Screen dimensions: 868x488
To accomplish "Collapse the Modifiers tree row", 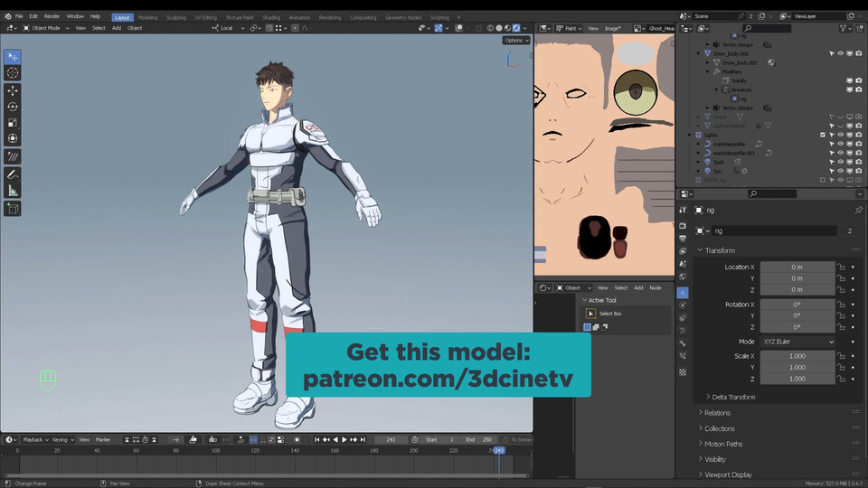I will 707,72.
